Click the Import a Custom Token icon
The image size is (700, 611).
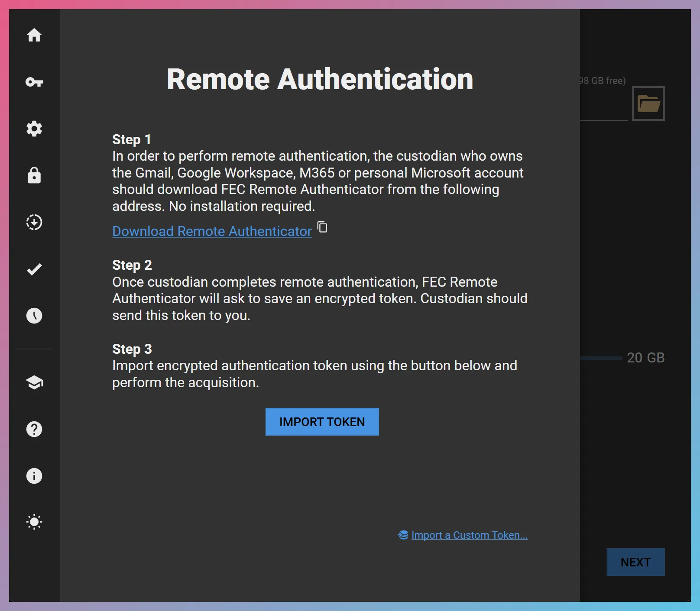[402, 535]
